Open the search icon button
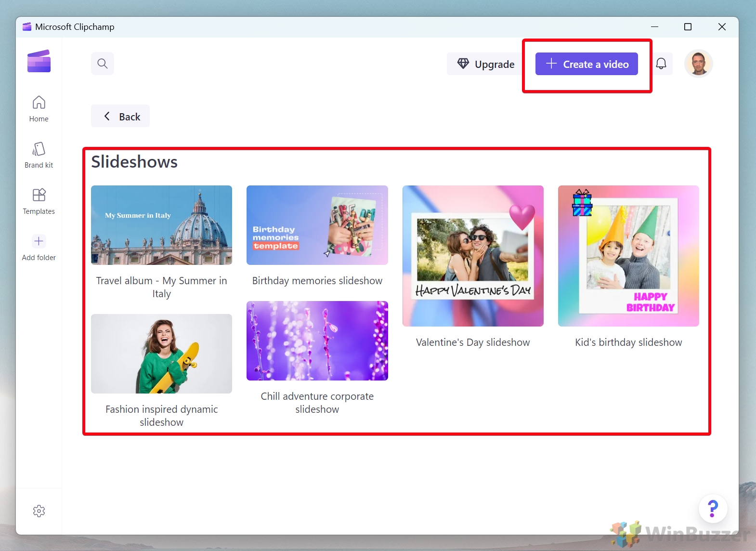Screen dimensions: 756x551 (x=103, y=64)
